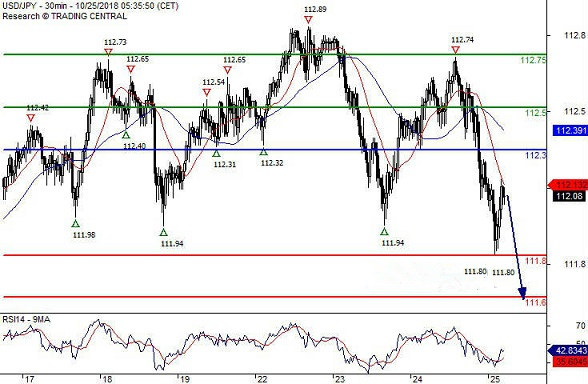
Task: Click the red peak marker at 112.89
Action: click(308, 20)
